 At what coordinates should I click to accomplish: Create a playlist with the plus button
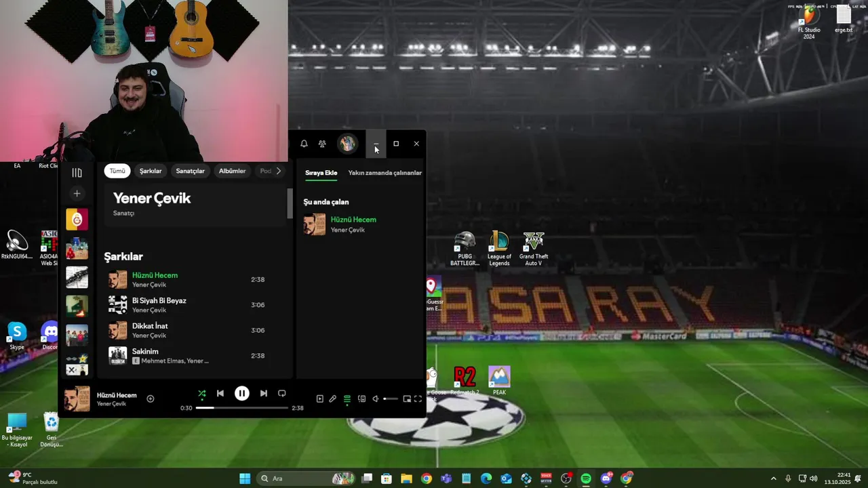(77, 194)
